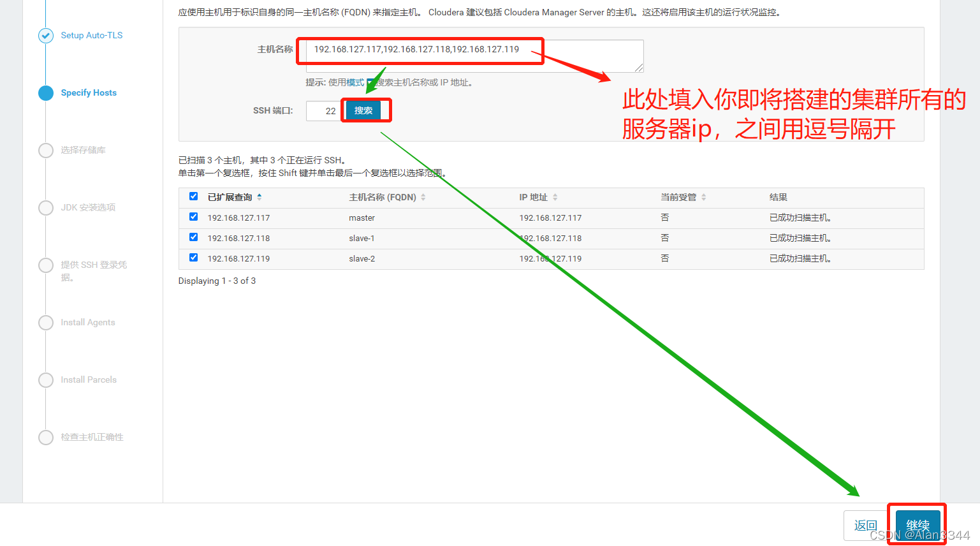Image resolution: width=980 pixels, height=546 pixels.
Task: Click the 结果 column header
Action: coord(778,197)
